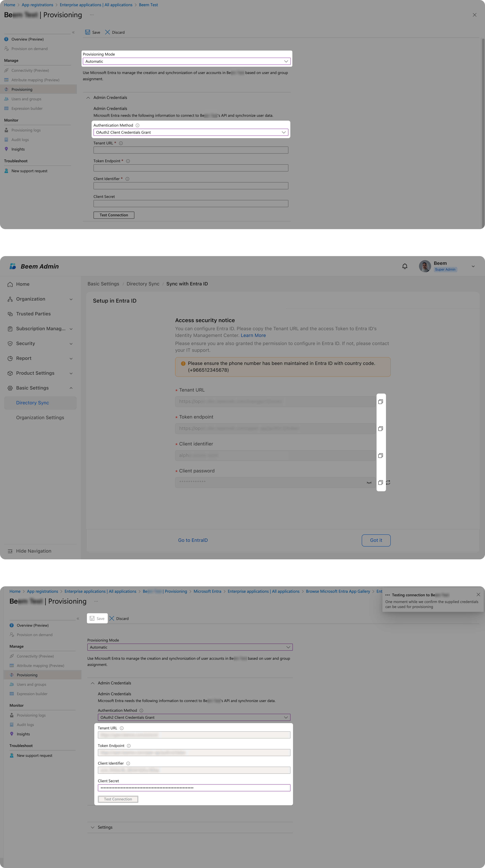Open Organization Settings in the Beem Admin sidebar

(40, 417)
